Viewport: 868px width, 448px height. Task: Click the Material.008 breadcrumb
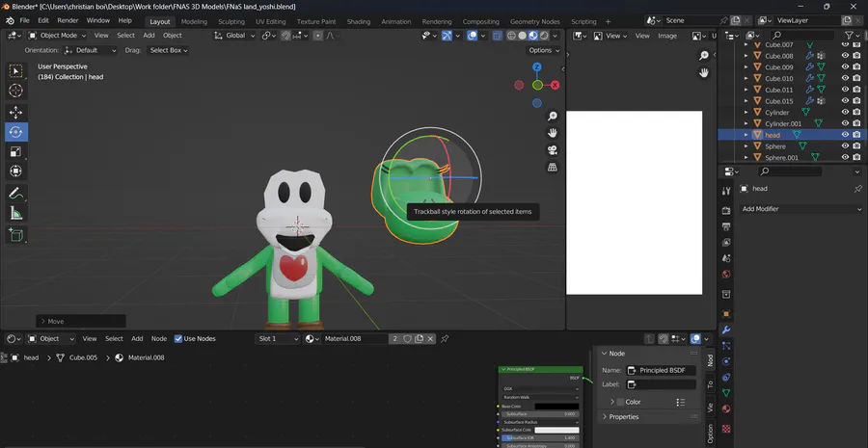tap(140, 357)
